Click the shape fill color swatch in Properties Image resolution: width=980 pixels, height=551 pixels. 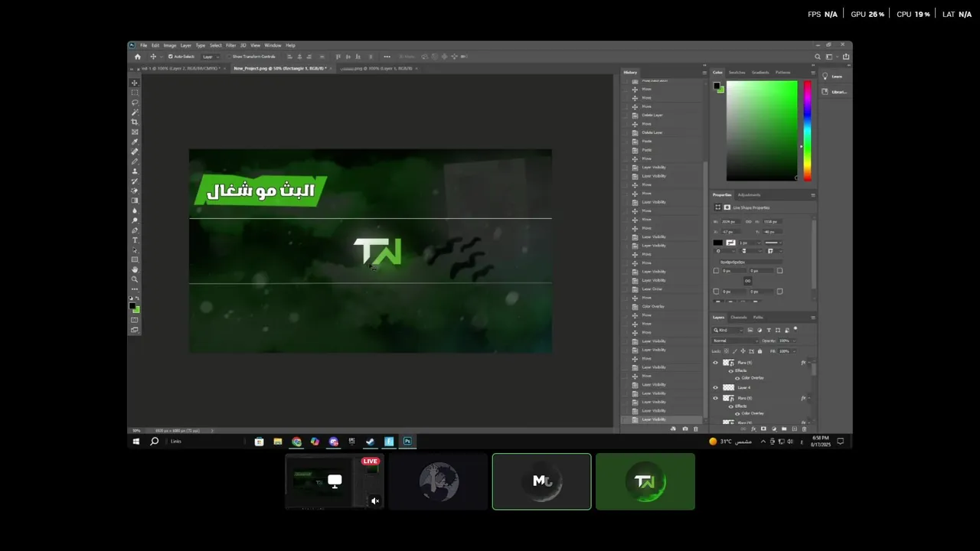click(x=718, y=243)
